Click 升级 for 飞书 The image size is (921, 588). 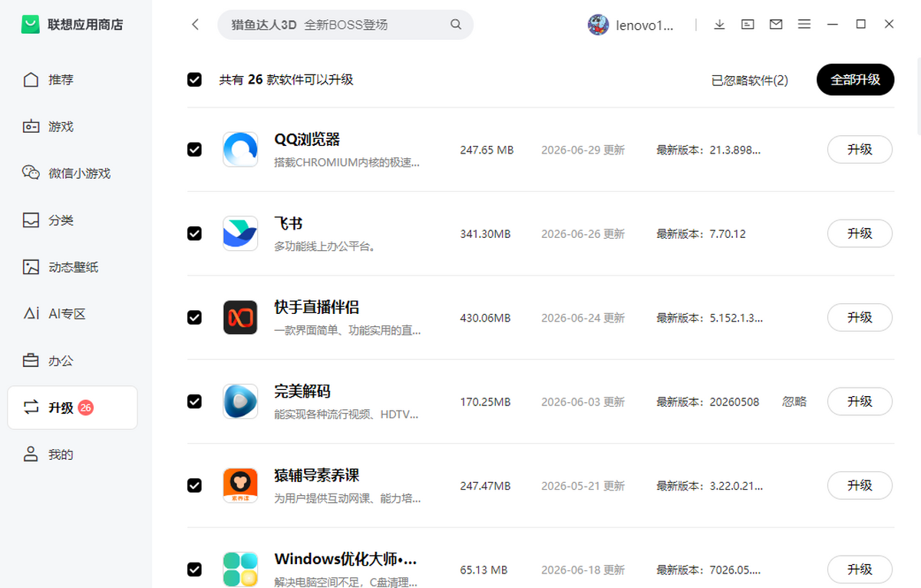pyautogui.click(x=860, y=233)
